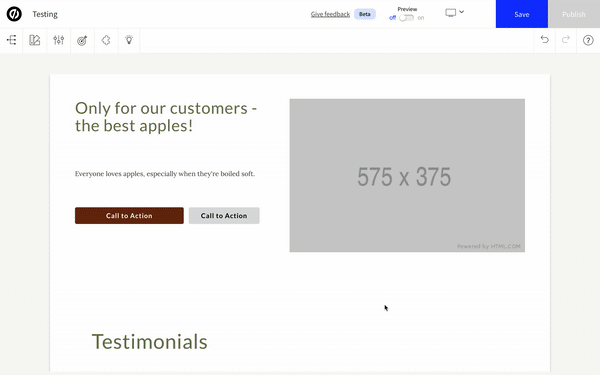This screenshot has height=375, width=600.
Task: Select the brown Call to Action button
Action: [129, 215]
